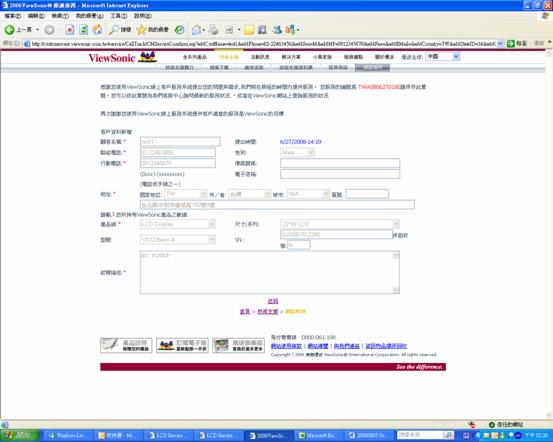Image resolution: width=553 pixels, height=442 pixels.
Task: Open the product line dropdown showing LCD Display
Action: pos(178,224)
